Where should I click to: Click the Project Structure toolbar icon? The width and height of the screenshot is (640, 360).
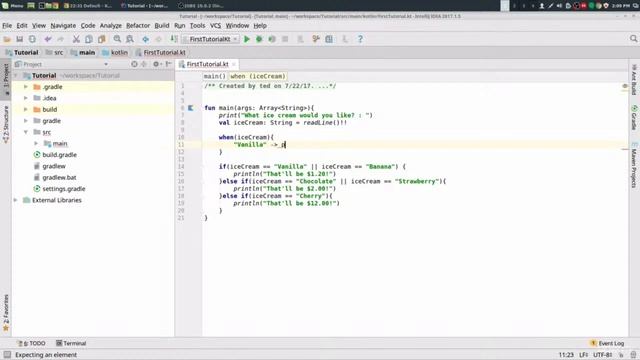click(329, 39)
